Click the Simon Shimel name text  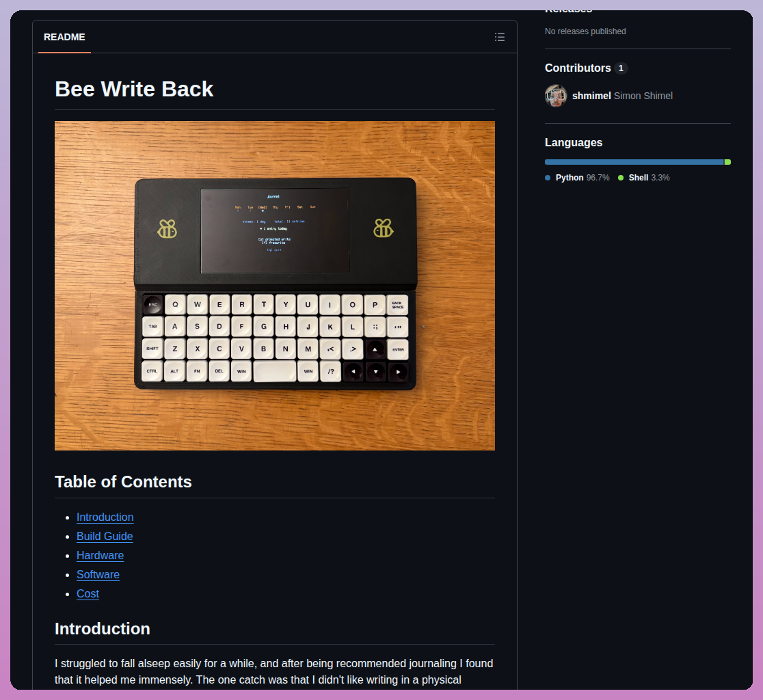pos(643,96)
